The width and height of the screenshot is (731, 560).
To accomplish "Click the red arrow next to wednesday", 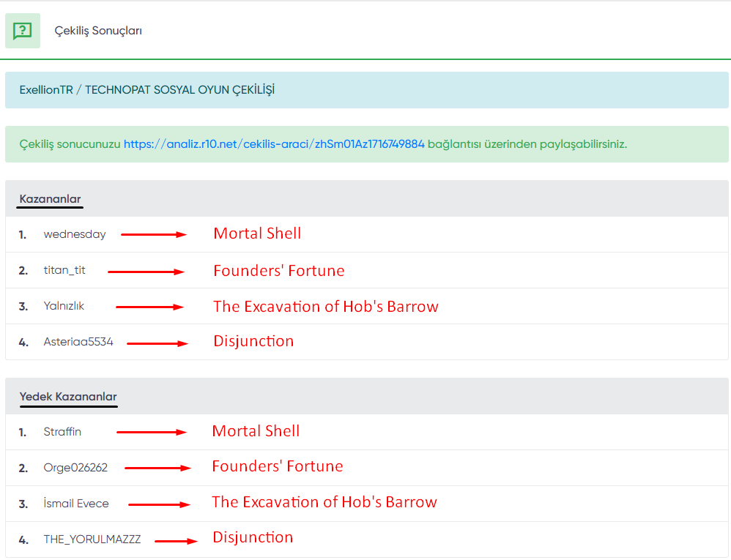I will coord(154,234).
